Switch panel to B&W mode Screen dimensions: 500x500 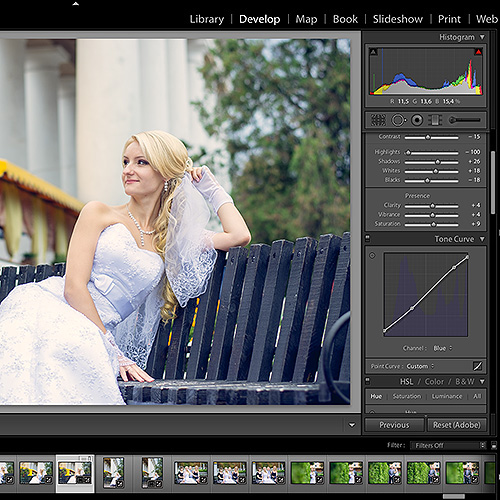(x=465, y=382)
